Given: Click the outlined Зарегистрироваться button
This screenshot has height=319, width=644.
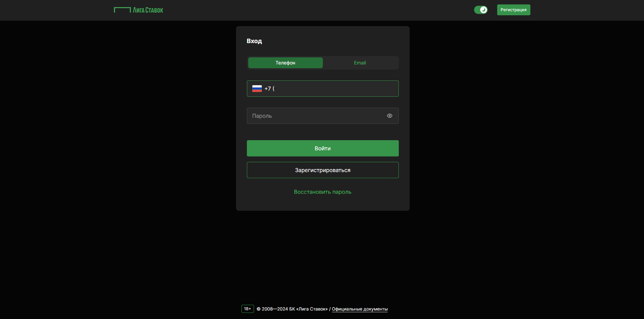Looking at the screenshot, I should (323, 170).
